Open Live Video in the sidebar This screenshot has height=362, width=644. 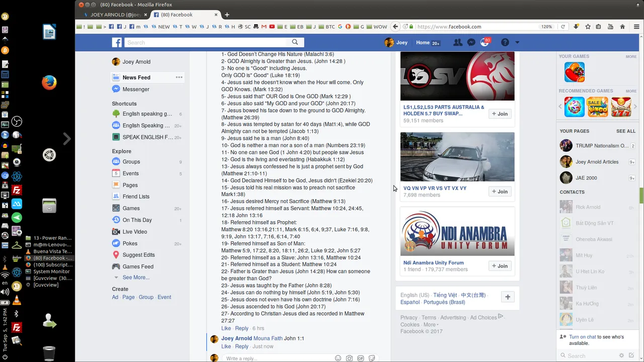(x=135, y=232)
